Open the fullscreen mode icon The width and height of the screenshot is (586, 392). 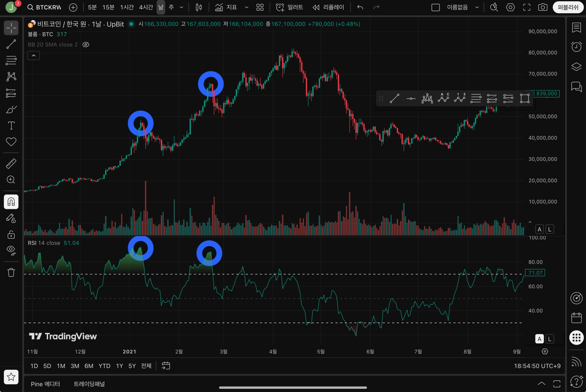click(x=527, y=7)
